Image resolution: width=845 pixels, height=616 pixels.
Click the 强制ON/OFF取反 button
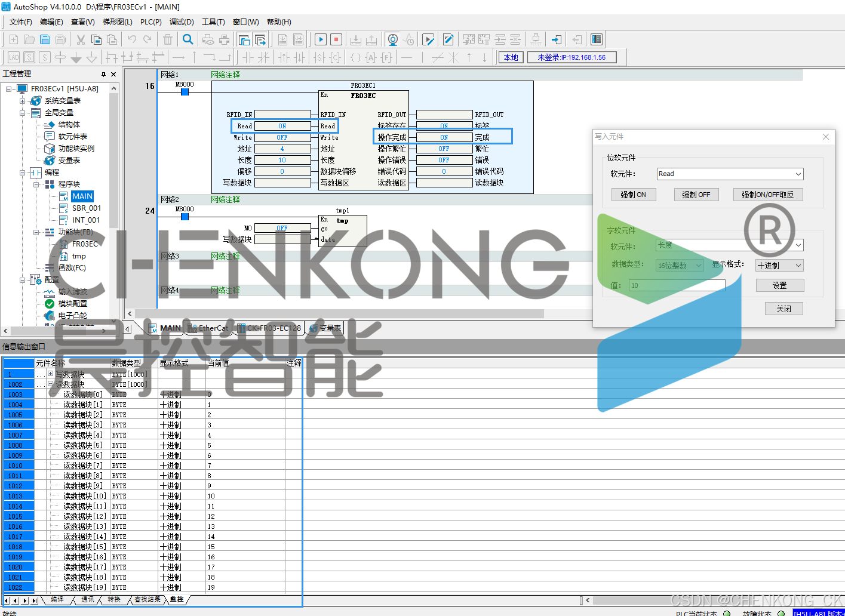[x=768, y=195]
